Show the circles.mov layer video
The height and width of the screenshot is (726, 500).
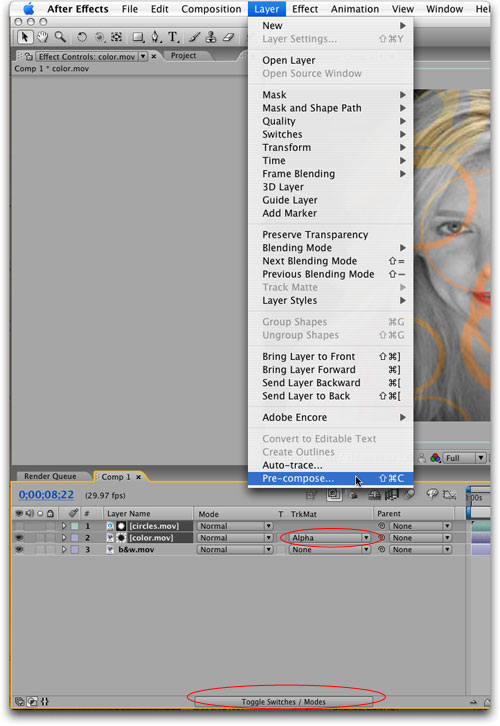(19, 526)
